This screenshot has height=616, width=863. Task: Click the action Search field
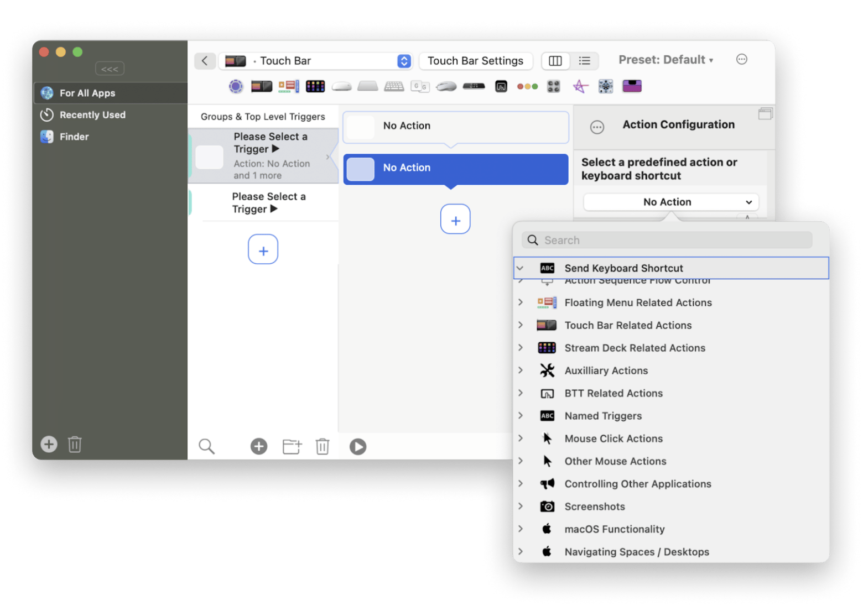667,240
